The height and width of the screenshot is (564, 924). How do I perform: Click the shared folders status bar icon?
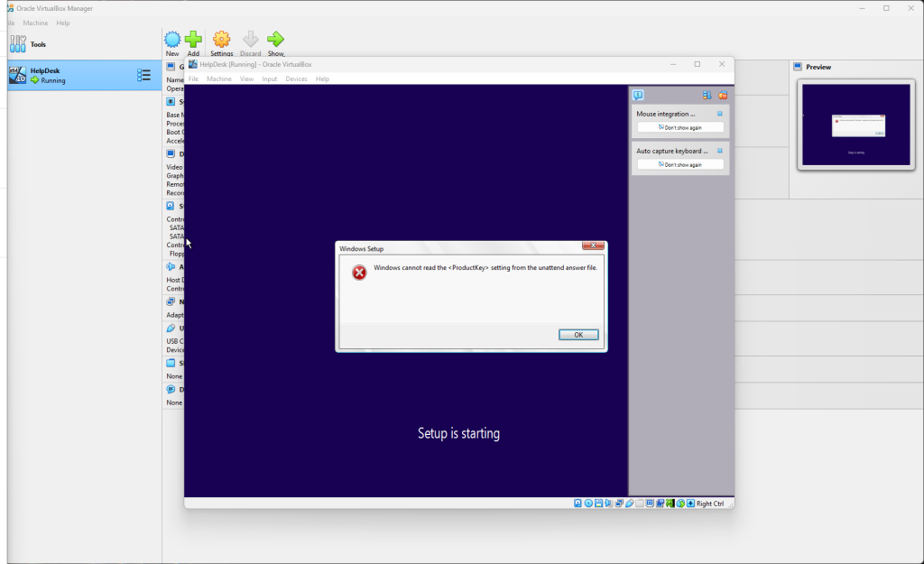[640, 504]
